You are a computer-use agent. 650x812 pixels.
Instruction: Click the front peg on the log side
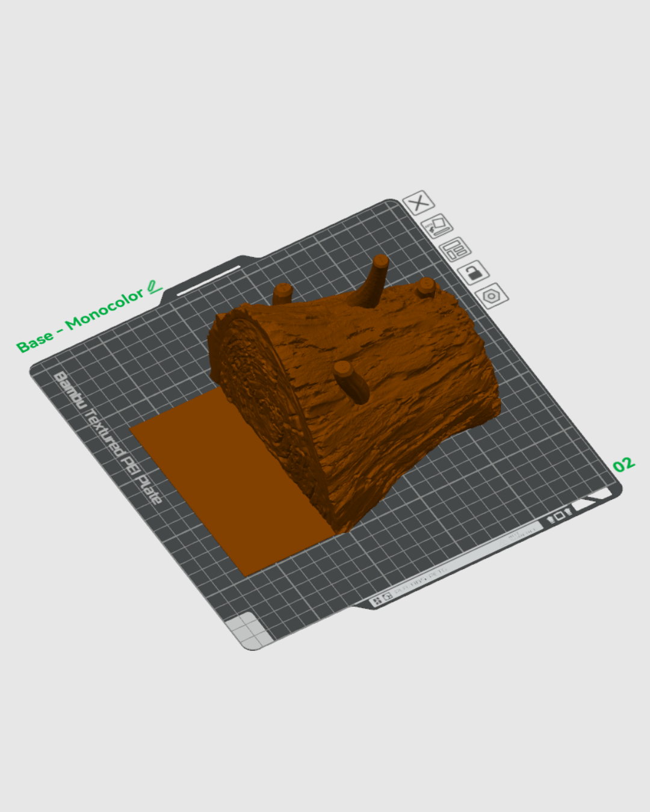click(351, 381)
